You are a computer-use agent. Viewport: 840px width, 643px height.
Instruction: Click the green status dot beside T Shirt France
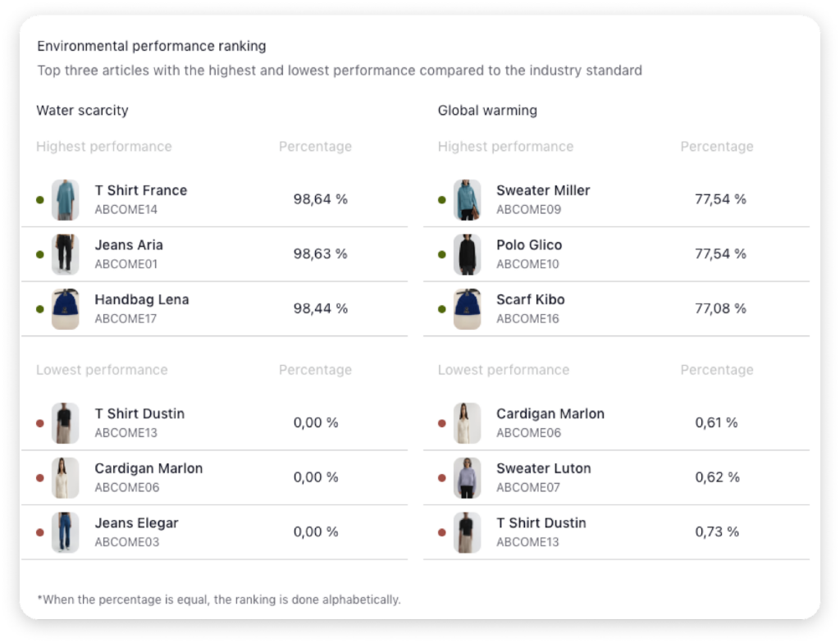[x=40, y=200]
